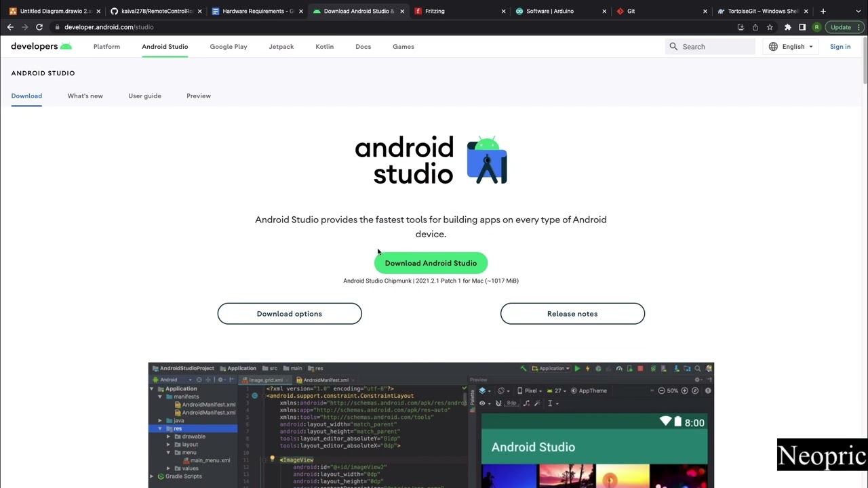Click the magnifier search icon
868x488 pixels.
pyautogui.click(x=673, y=47)
